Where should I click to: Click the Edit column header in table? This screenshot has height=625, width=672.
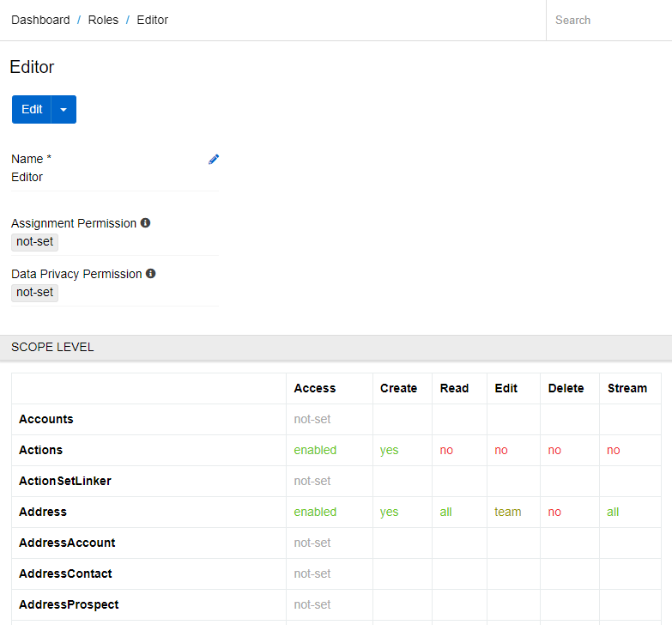(506, 388)
